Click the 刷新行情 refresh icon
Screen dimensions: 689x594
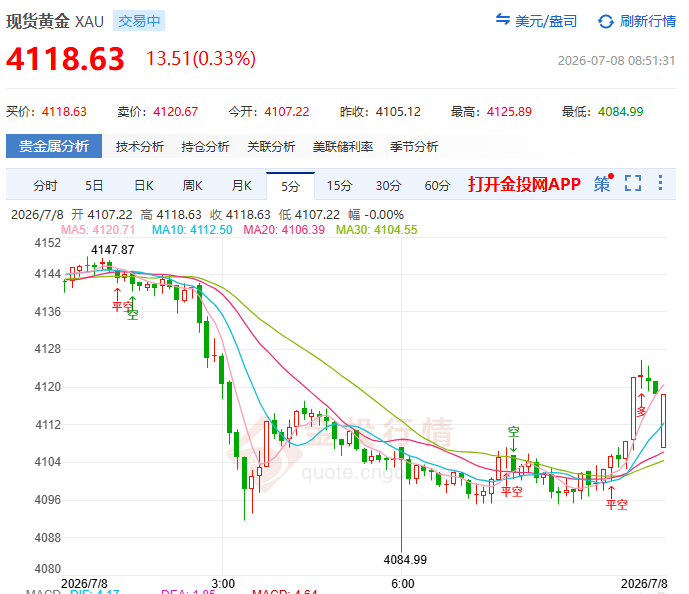pyautogui.click(x=606, y=21)
